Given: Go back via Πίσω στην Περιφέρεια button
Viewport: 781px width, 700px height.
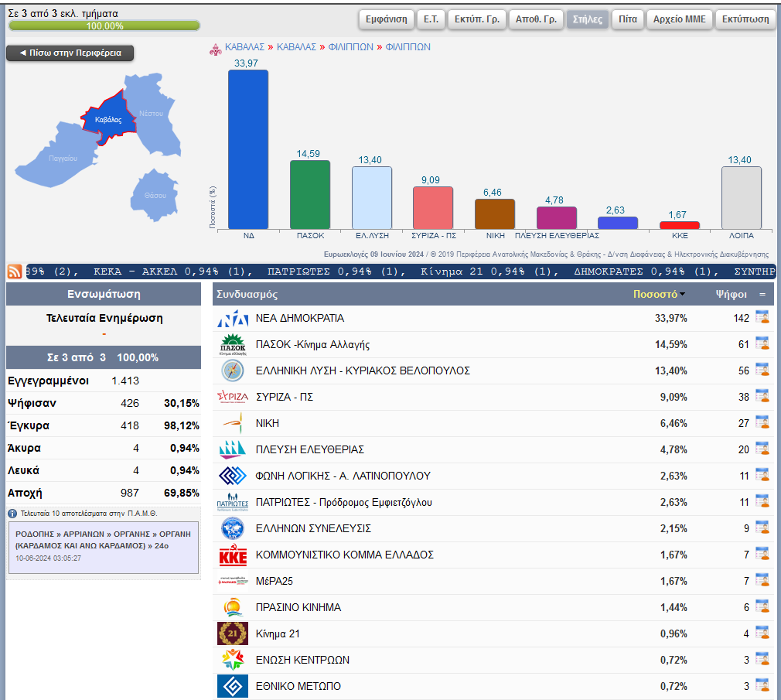Looking at the screenshot, I should (70, 53).
